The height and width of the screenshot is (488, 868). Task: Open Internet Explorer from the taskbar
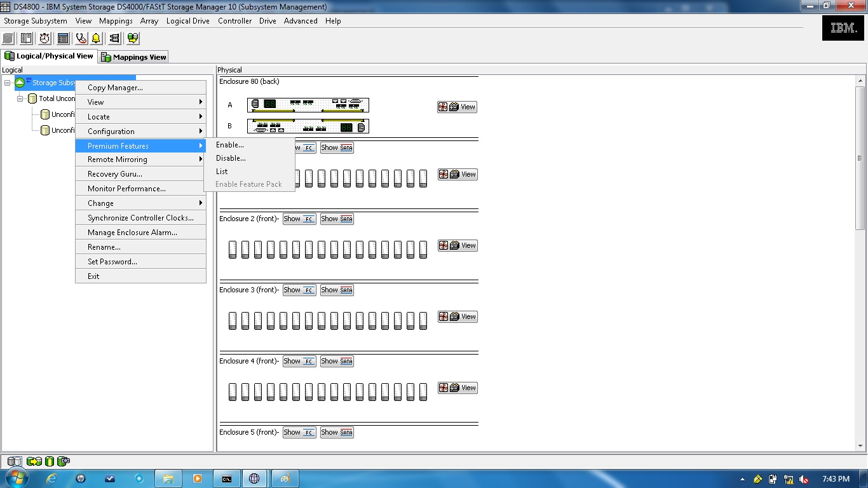coord(51,478)
